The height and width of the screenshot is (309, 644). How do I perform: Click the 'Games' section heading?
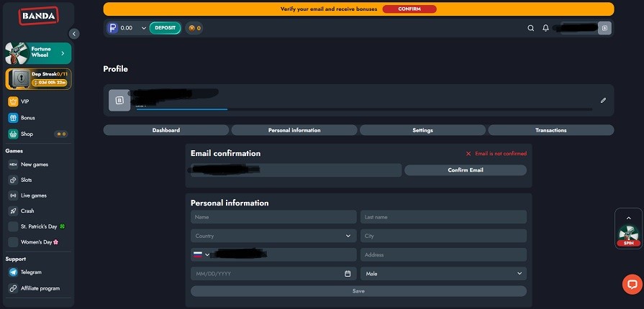pos(14,151)
